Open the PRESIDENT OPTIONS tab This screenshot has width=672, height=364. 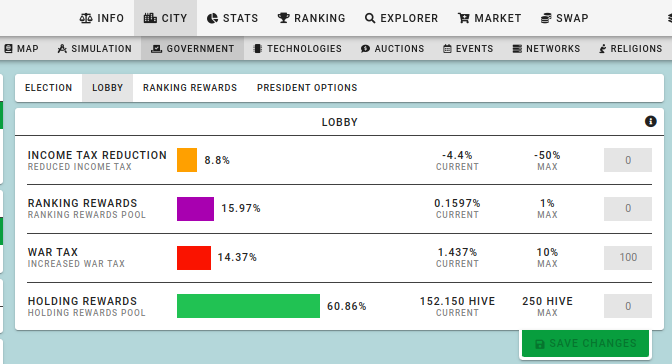point(307,88)
